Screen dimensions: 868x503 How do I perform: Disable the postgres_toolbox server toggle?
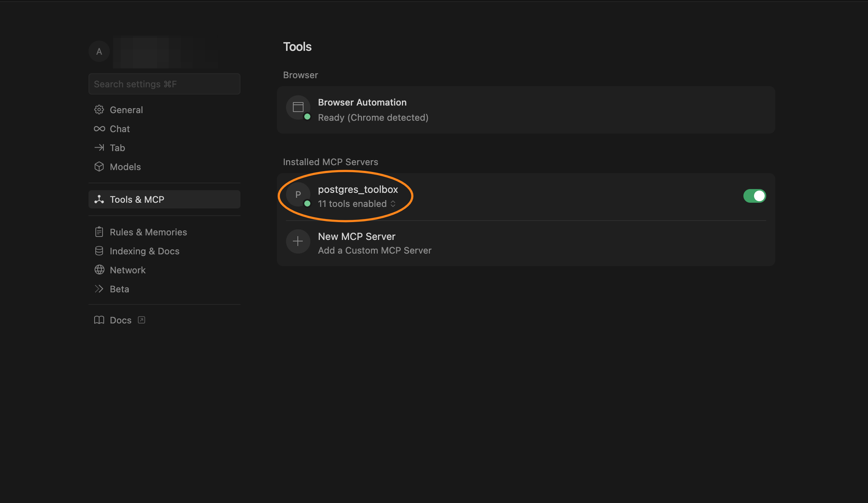point(754,196)
